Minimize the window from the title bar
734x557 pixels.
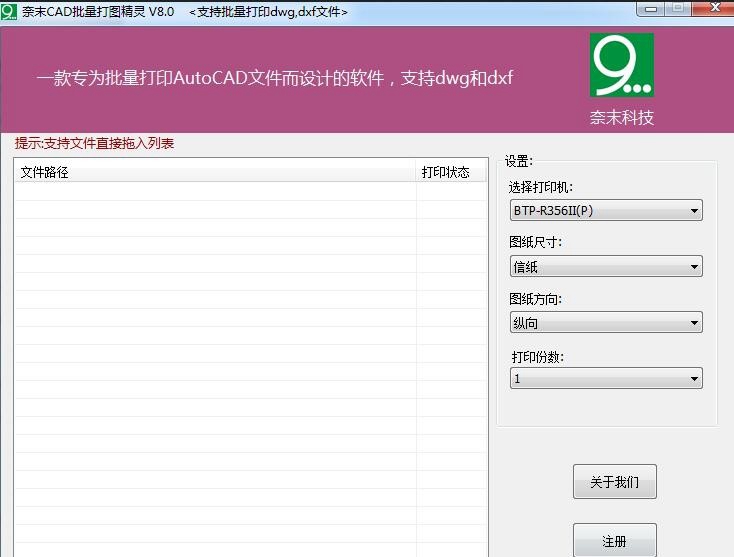(650, 9)
